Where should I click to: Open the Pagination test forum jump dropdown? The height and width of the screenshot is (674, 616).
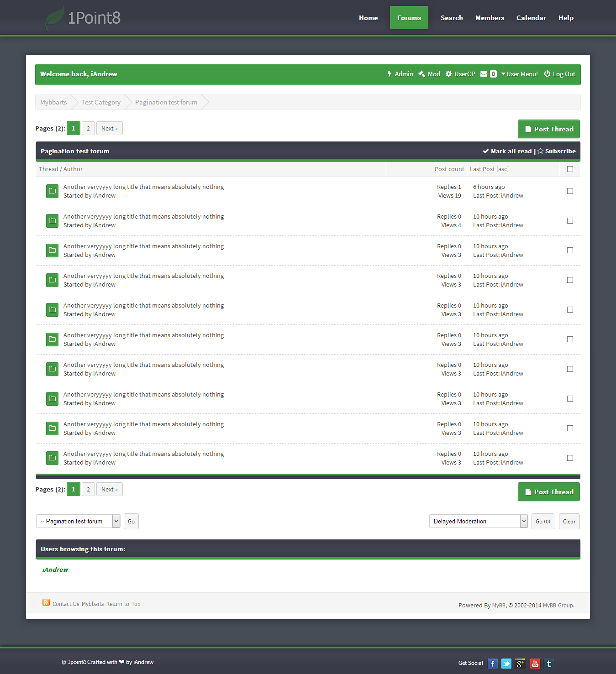click(78, 521)
